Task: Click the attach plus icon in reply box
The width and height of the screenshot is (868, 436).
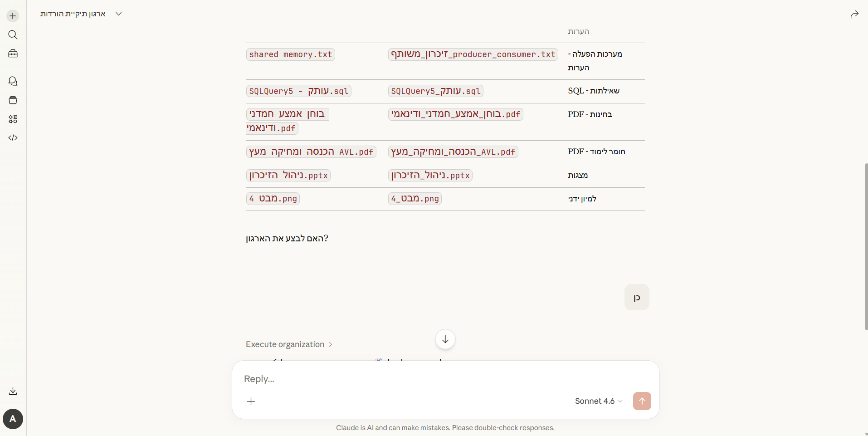Action: (x=251, y=401)
